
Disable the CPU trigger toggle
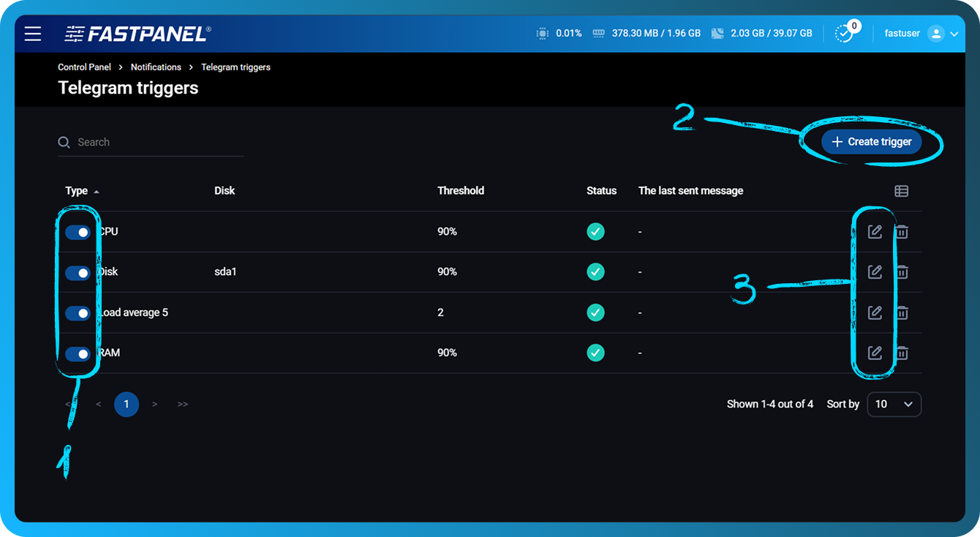[x=78, y=233]
